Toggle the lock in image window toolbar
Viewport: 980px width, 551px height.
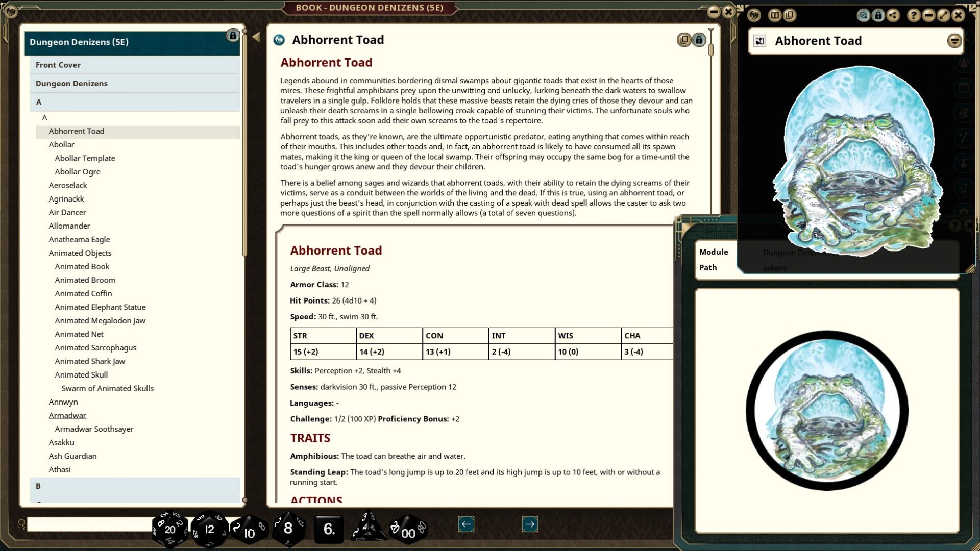coord(878,15)
